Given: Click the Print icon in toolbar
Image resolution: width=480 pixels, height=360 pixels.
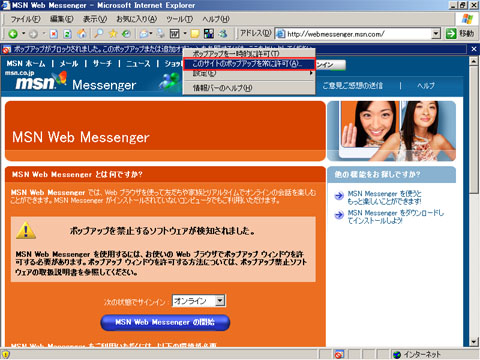Looking at the screenshot, I should tap(161, 33).
